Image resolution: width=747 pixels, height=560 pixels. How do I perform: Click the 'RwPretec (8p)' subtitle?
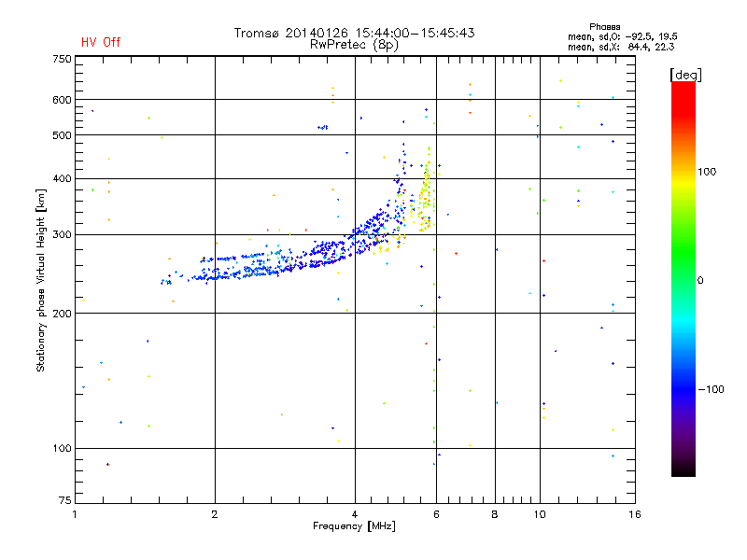354,45
